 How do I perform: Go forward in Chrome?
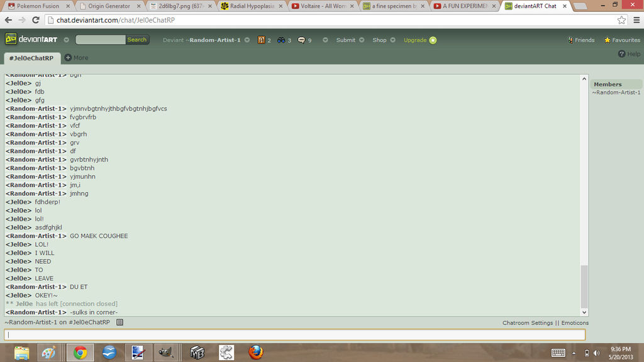pos(22,19)
